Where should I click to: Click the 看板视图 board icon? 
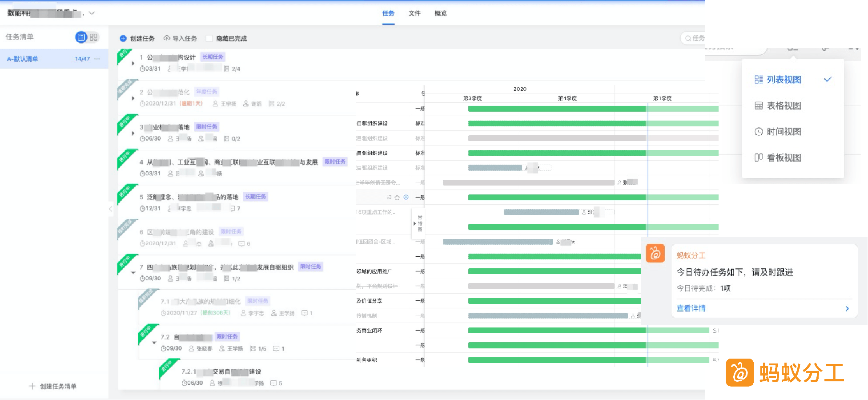[759, 158]
